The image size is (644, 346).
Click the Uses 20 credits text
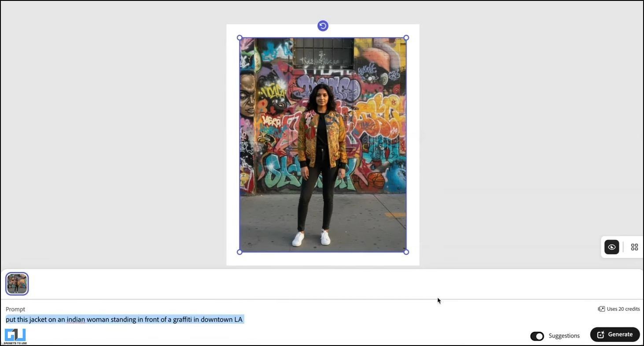pos(623,309)
